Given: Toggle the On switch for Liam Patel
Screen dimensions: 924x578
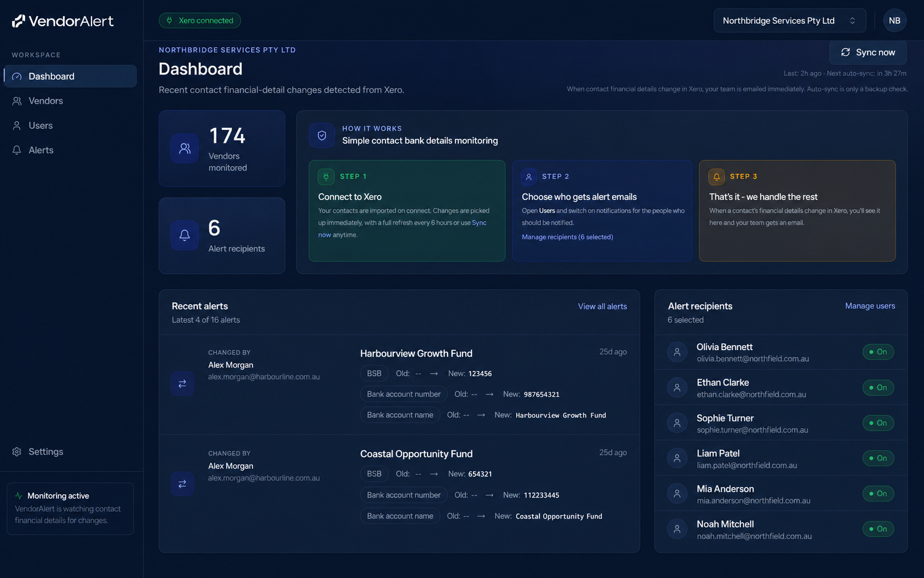Looking at the screenshot, I should pyautogui.click(x=878, y=459).
